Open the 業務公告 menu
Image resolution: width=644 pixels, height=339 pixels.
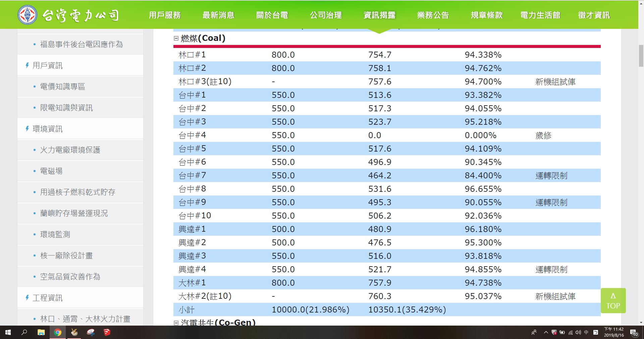point(433,15)
